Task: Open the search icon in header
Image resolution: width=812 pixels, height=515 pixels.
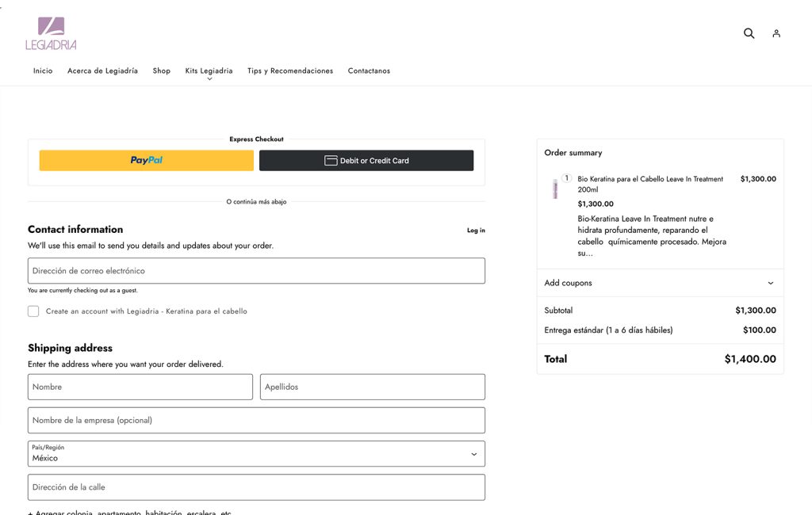Action: pyautogui.click(x=749, y=33)
